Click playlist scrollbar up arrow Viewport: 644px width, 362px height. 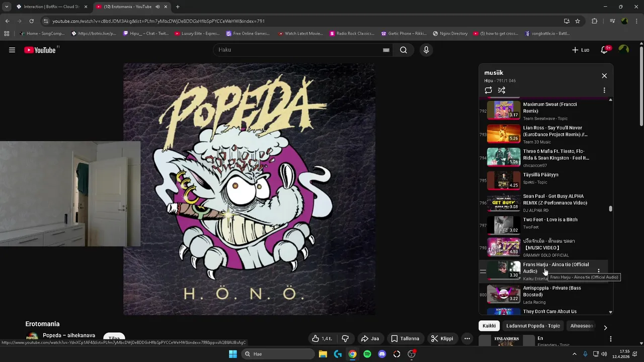click(x=611, y=100)
